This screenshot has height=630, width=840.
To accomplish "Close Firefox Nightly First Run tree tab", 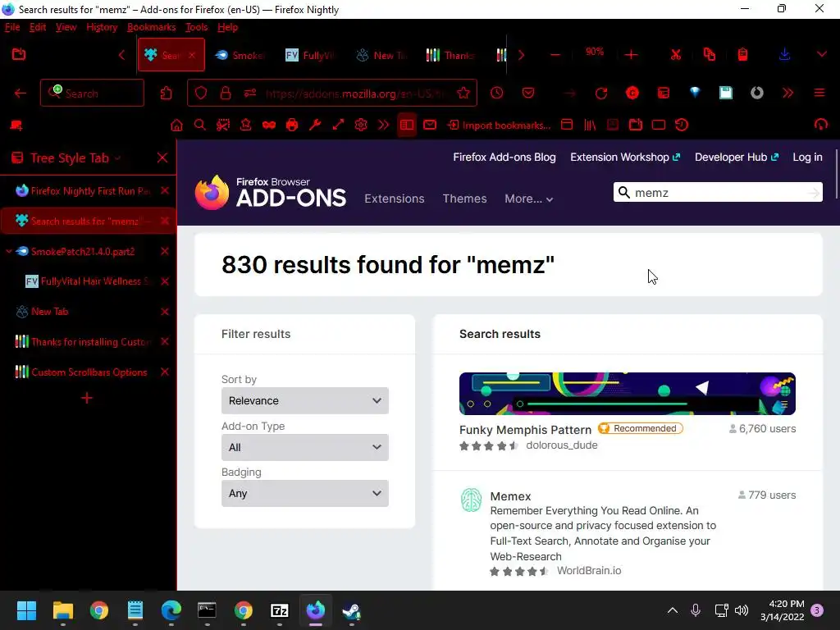I will pos(165,190).
